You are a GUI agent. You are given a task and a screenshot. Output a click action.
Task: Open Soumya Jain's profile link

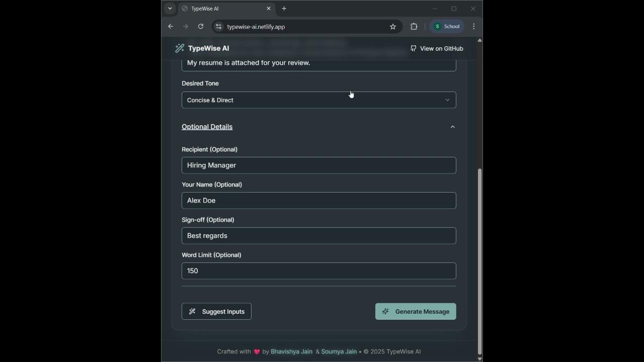pos(339,351)
